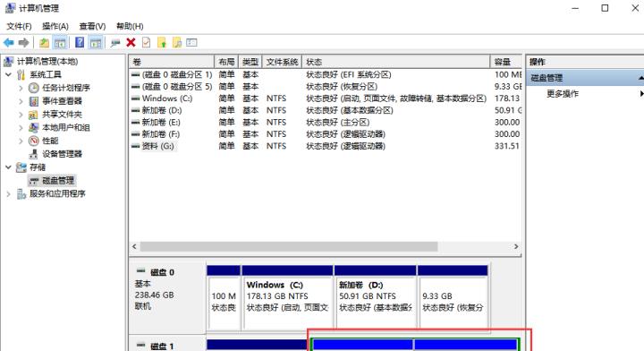This screenshot has height=351, width=644.
Task: Toggle the show/hide console tree icon
Action: tap(60, 42)
